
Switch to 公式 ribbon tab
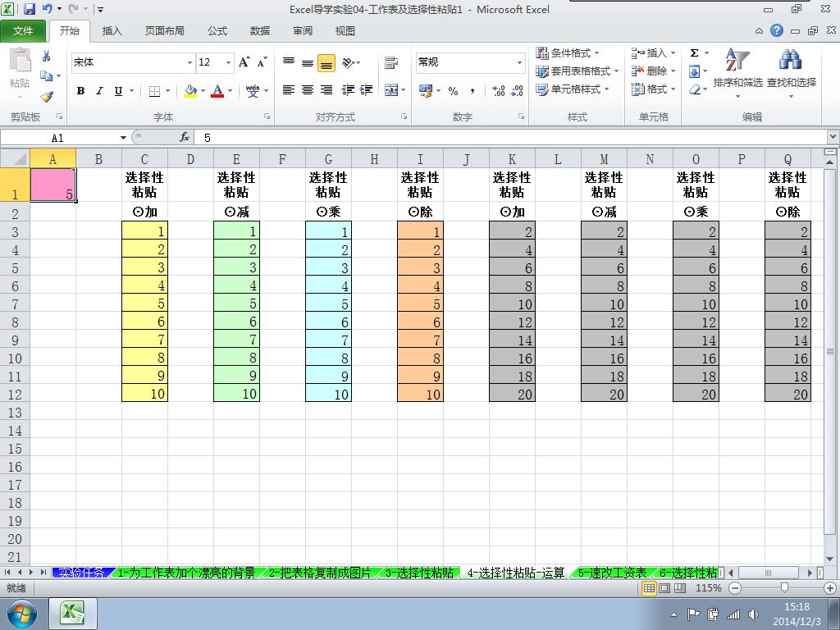tap(217, 31)
